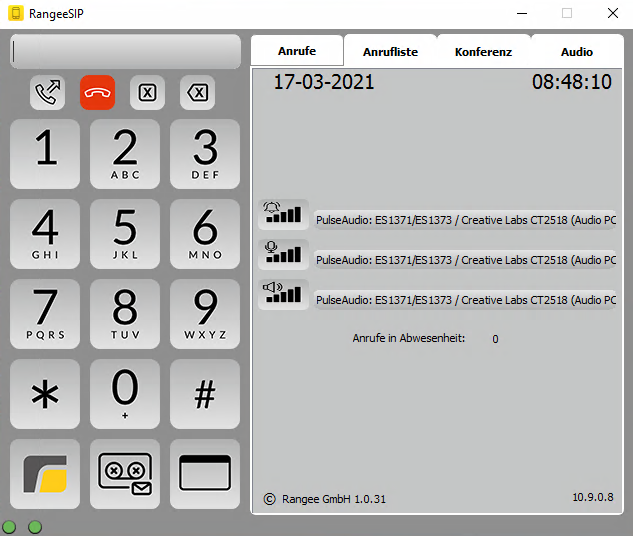The width and height of the screenshot is (633, 536).
Task: Open the Konferenz tab
Action: pyautogui.click(x=483, y=52)
